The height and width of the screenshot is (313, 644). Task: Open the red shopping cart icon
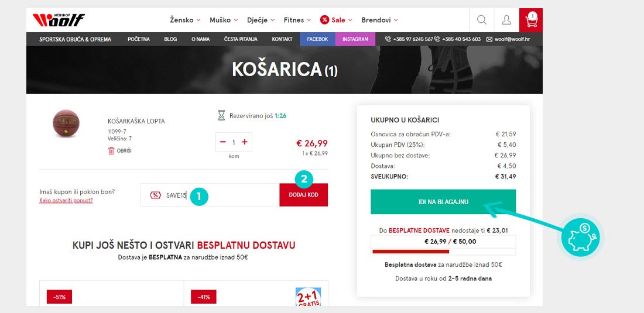531,20
